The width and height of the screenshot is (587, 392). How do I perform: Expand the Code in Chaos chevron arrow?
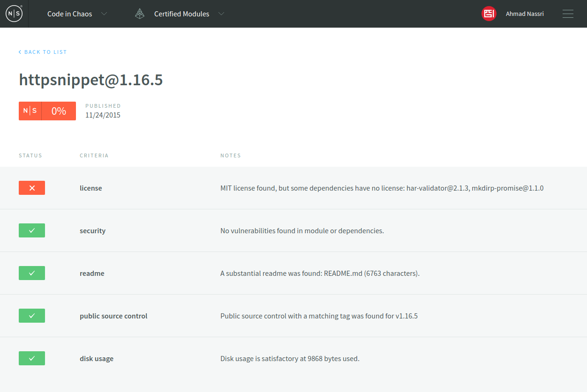tap(104, 14)
